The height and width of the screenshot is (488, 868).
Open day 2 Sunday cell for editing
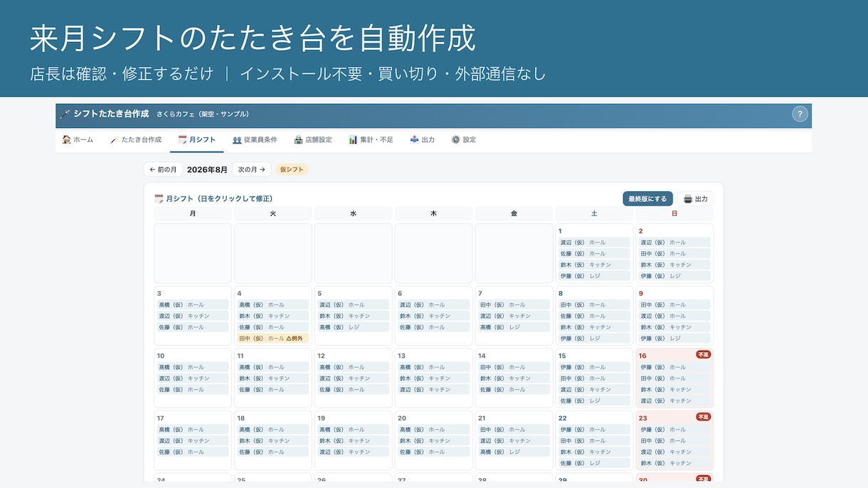click(x=674, y=253)
